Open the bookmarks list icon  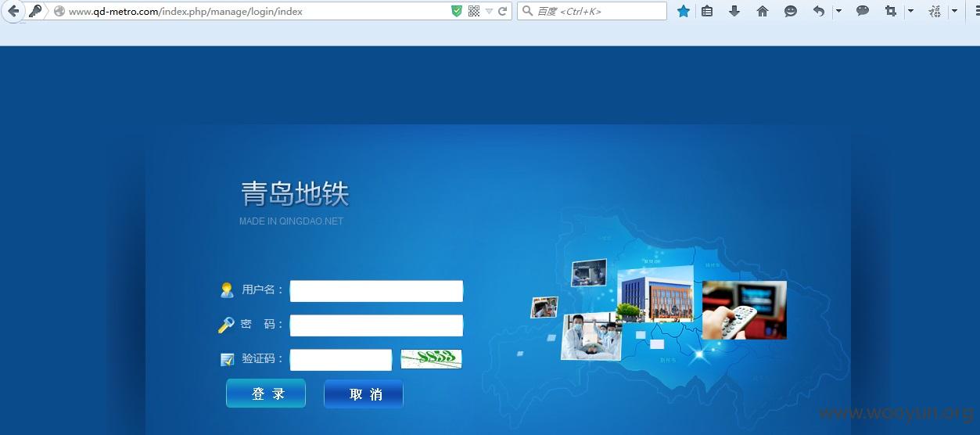[707, 11]
